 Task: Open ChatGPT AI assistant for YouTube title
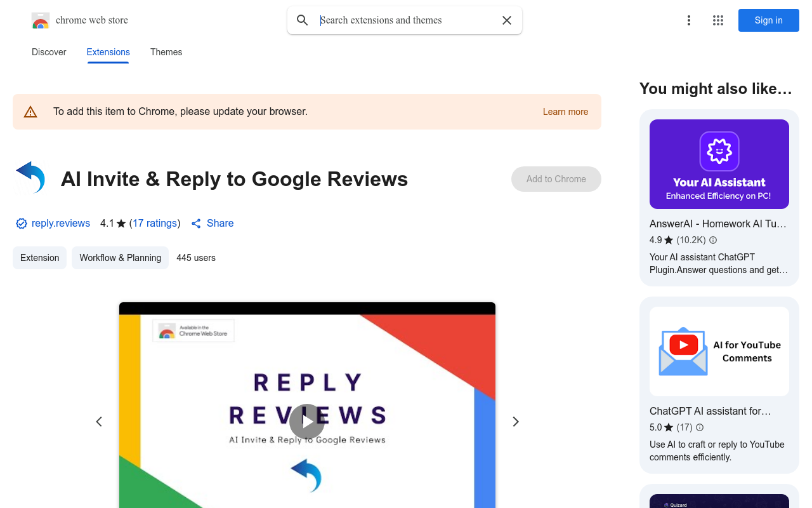click(710, 411)
